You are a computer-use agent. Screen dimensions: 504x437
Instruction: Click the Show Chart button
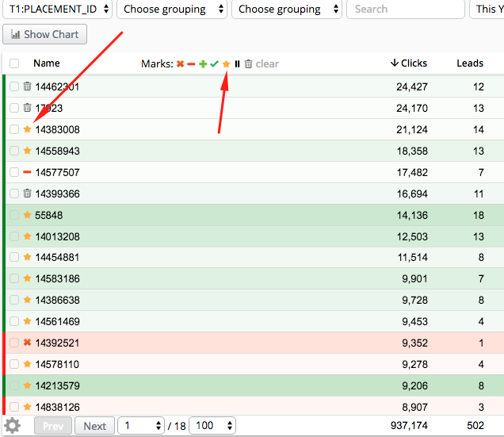coord(45,35)
